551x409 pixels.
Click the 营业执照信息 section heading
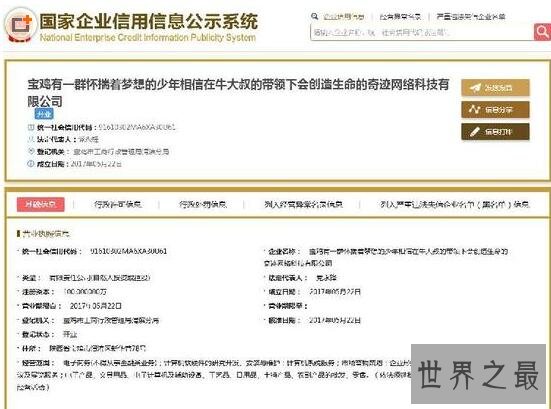[x=46, y=234]
